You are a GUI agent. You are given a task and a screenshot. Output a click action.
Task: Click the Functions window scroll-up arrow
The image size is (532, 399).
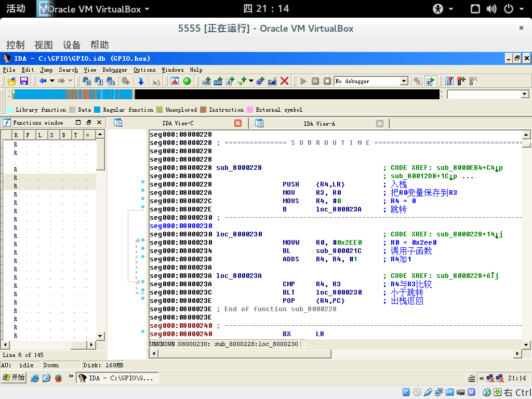pos(100,135)
